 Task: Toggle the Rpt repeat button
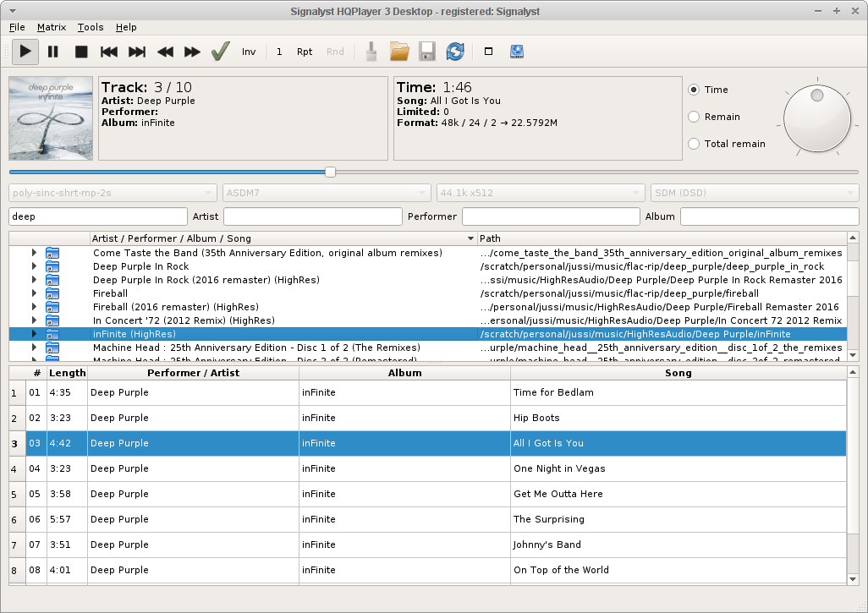point(305,52)
